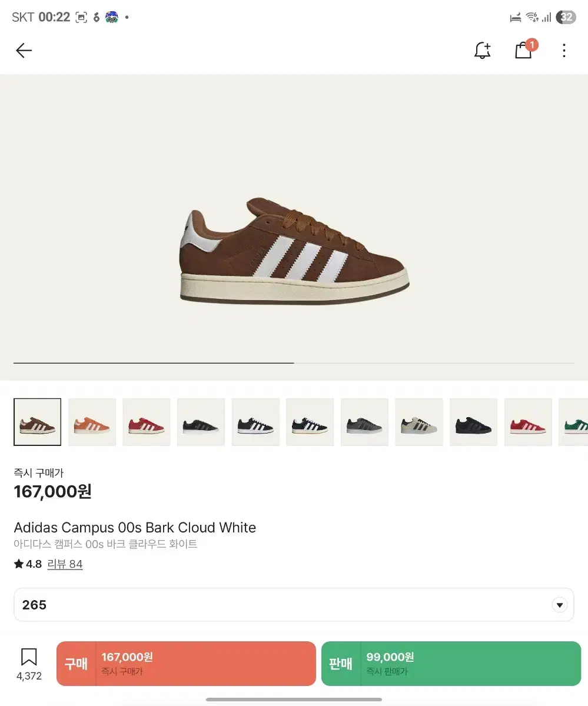Tap the red 구매 buy button
The width and height of the screenshot is (588, 706).
186,664
